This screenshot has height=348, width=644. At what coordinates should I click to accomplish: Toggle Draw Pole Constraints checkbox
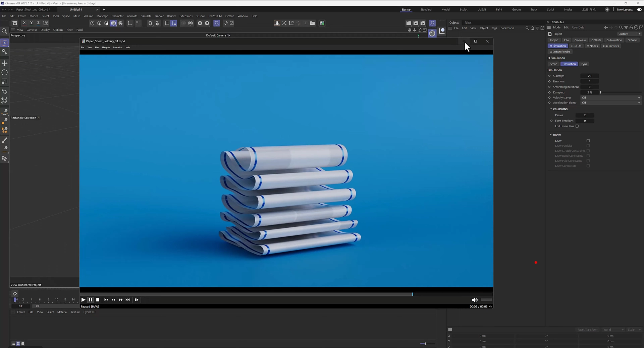click(x=588, y=161)
